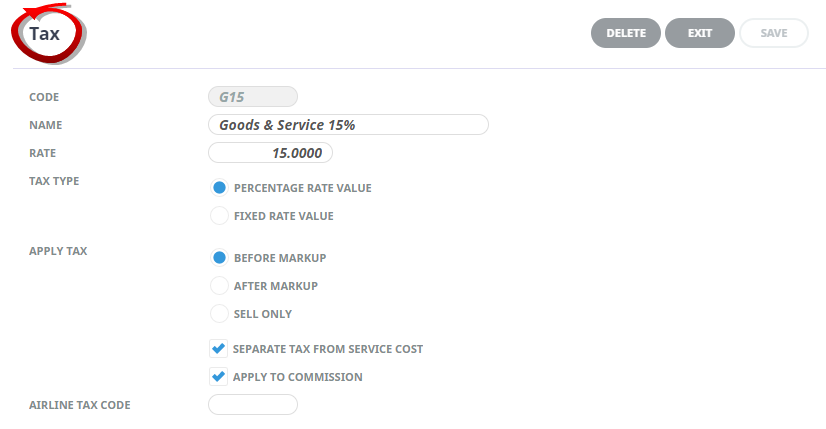Click the DELETE button
The height and width of the screenshot is (429, 826).
point(626,33)
